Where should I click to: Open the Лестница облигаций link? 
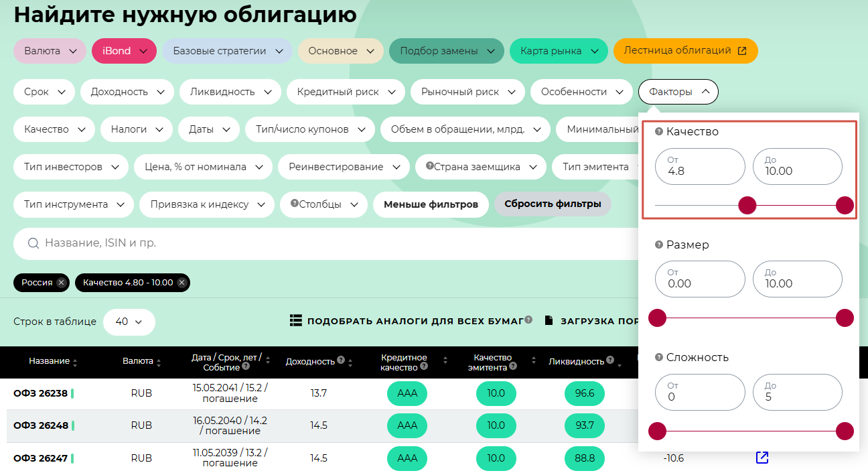tap(684, 51)
